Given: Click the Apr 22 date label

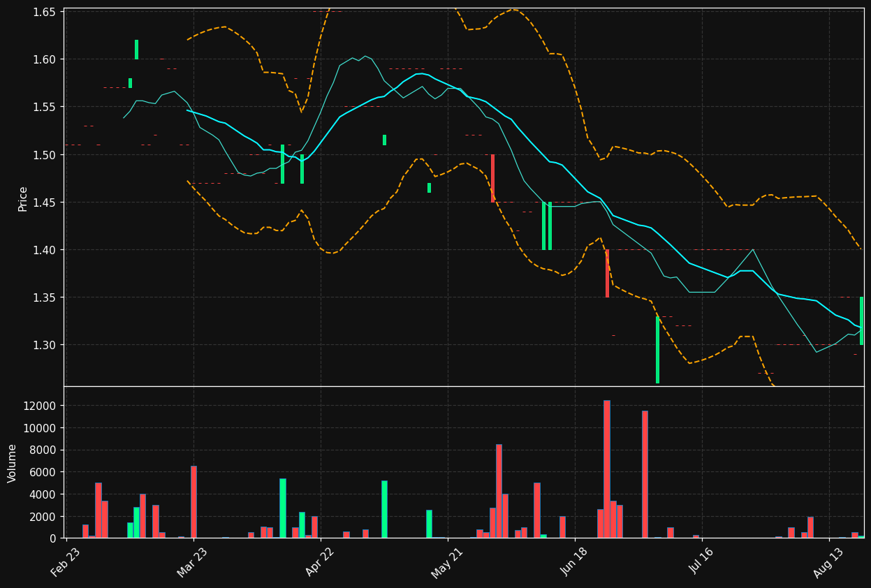Looking at the screenshot, I should (x=319, y=562).
